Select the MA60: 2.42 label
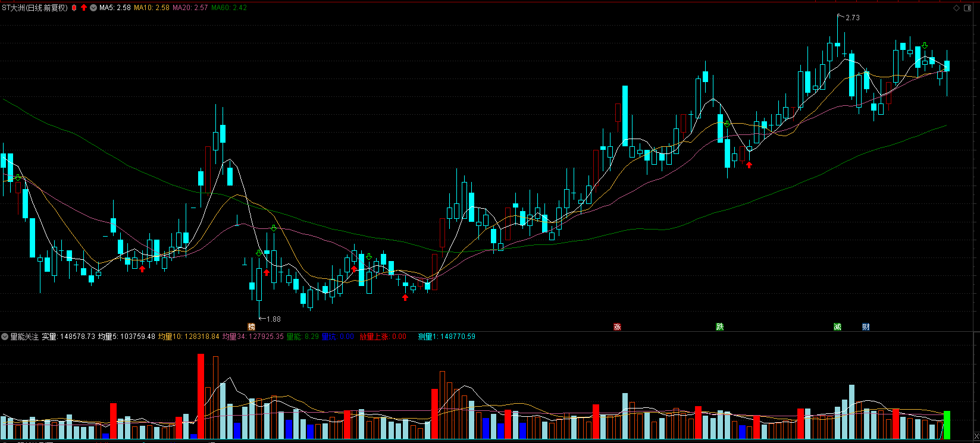This screenshot has height=443, width=980. tap(229, 8)
